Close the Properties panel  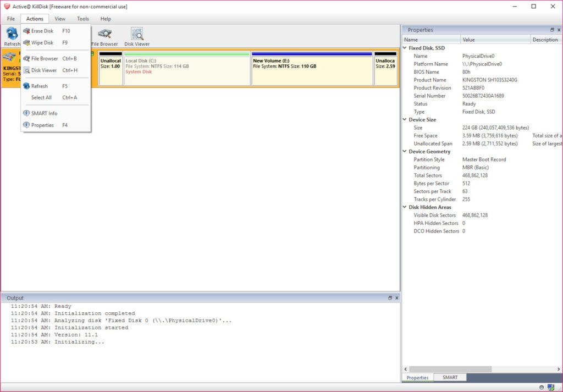[559, 30]
